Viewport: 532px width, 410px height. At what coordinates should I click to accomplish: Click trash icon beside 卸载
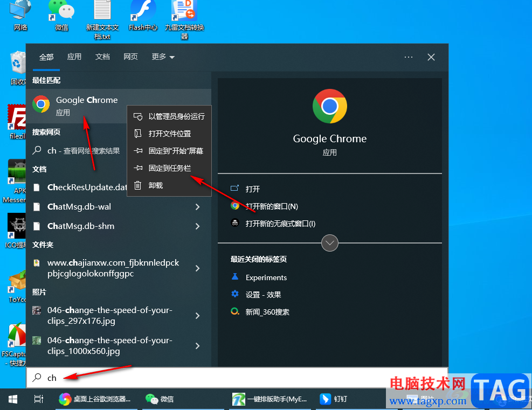coord(138,185)
